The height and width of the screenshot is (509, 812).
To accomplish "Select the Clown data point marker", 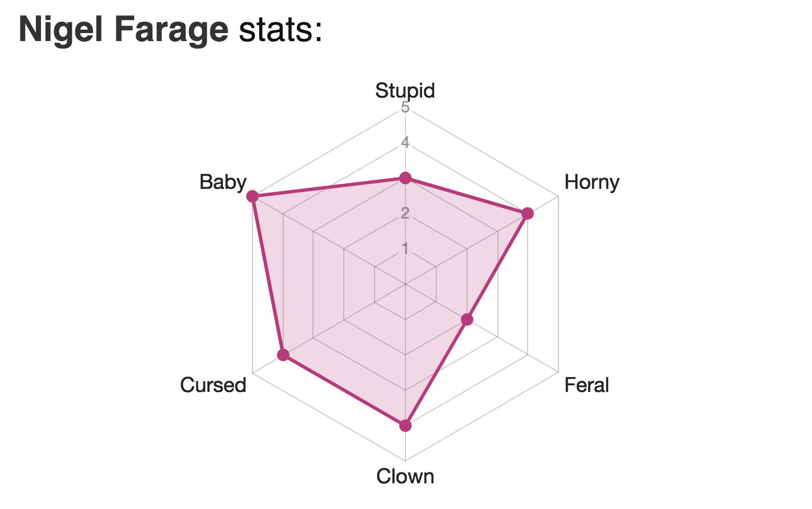I will coord(405,425).
